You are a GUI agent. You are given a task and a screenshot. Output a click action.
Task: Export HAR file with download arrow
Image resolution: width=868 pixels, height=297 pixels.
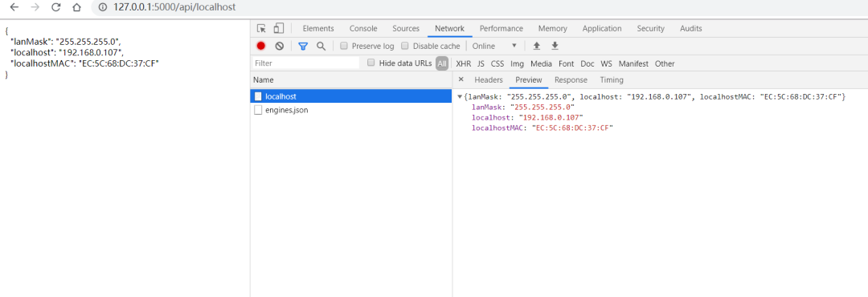(555, 46)
